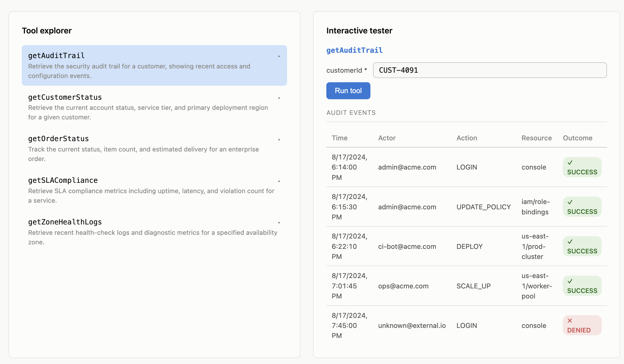Click the DEPLOY action cell
The image size is (624, 364).
click(469, 246)
